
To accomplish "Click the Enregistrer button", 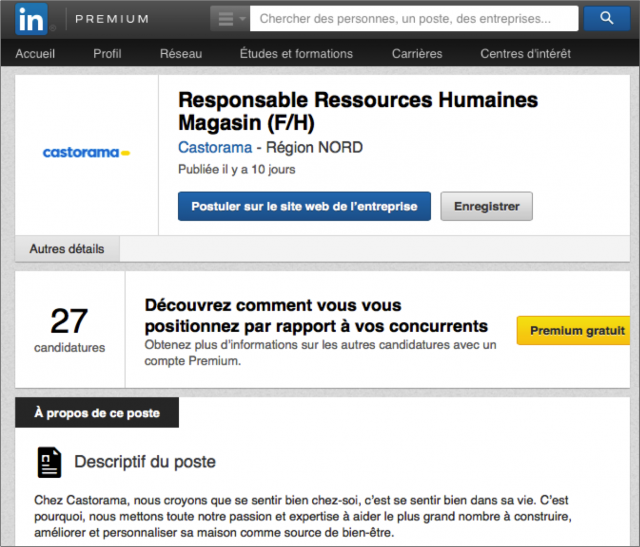I will coord(486,206).
